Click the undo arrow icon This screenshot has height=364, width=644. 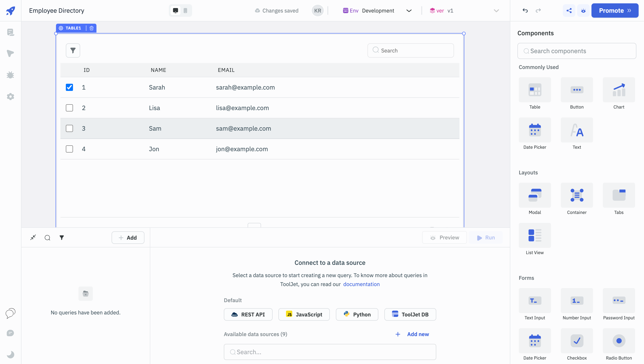pos(525,10)
